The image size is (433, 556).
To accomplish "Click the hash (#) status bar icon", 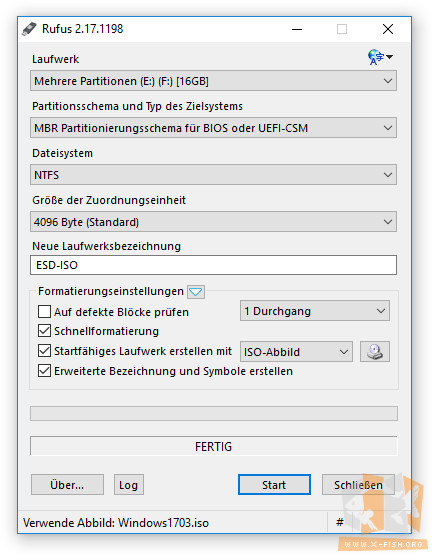I will [x=340, y=522].
